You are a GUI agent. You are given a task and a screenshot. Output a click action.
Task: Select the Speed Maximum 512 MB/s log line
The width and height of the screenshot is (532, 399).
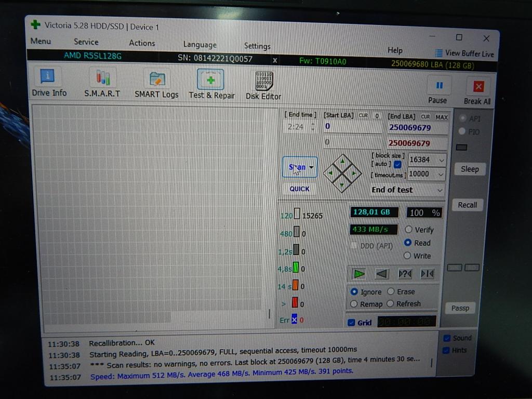(x=201, y=375)
